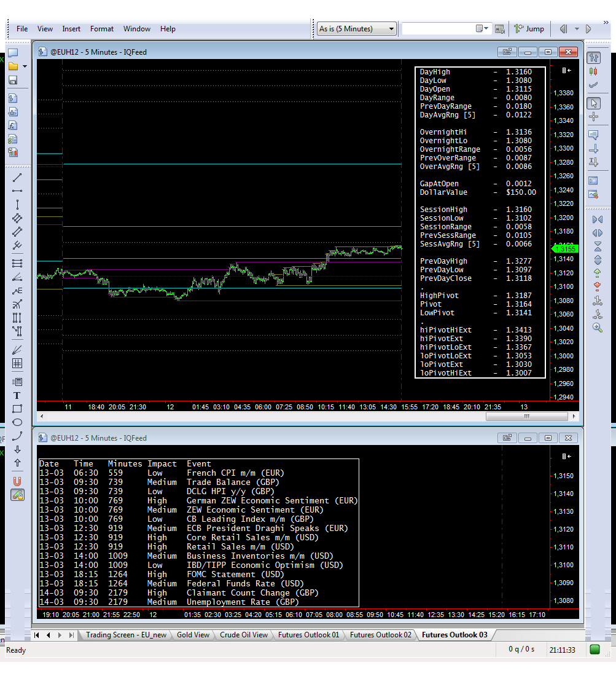Click the Jump button
This screenshot has height=673, width=616.
pyautogui.click(x=529, y=29)
